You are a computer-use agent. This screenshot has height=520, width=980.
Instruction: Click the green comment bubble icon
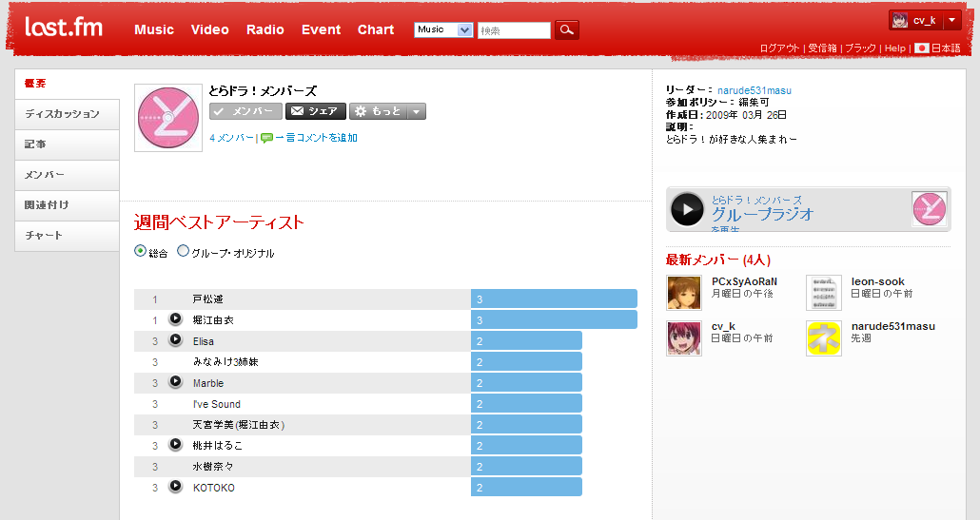(266, 138)
